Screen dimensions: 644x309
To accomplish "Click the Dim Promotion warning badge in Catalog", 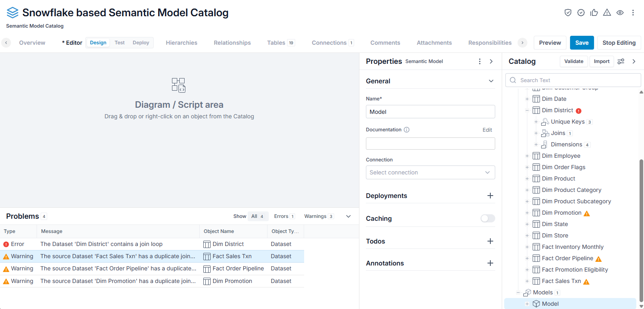I will (587, 213).
